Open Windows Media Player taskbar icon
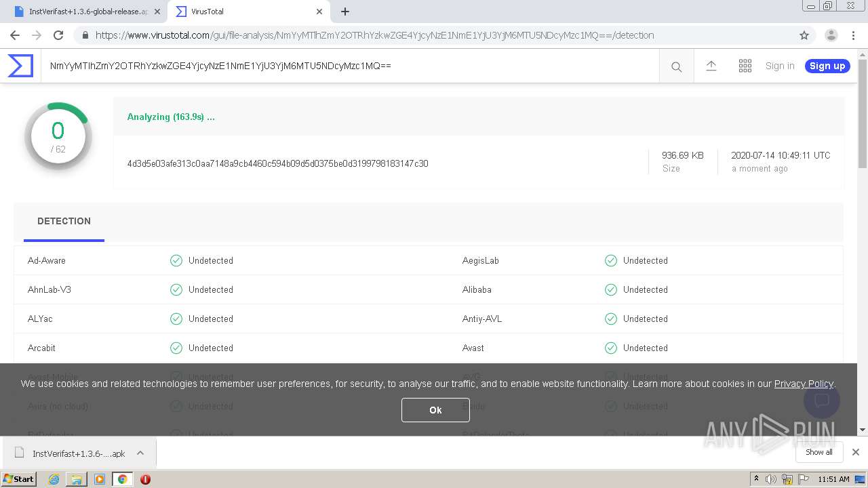The height and width of the screenshot is (488, 868). (x=100, y=479)
